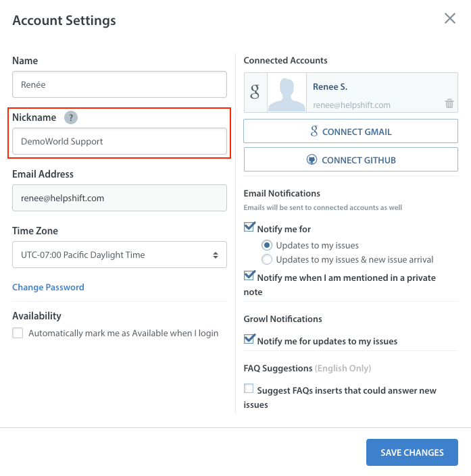Delete the connected Renee S. account with trash icon
The height and width of the screenshot is (476, 471).
point(449,103)
